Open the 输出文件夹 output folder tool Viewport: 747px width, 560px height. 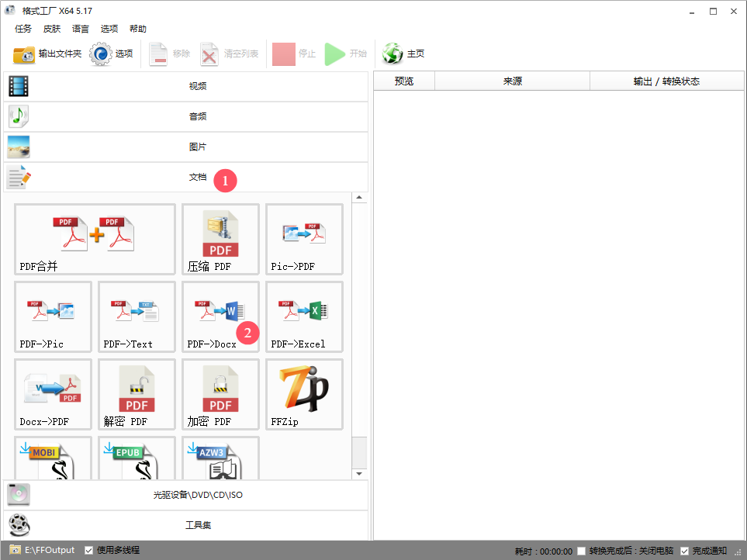(x=43, y=54)
